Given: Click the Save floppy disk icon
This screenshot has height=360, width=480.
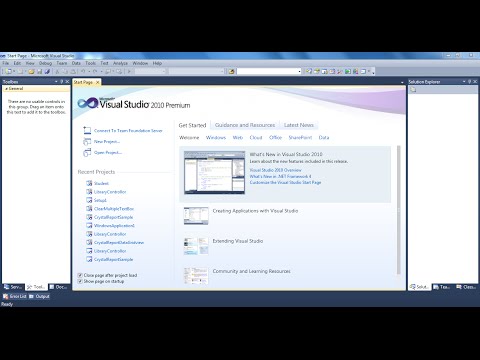Looking at the screenshot, I should [39, 71].
